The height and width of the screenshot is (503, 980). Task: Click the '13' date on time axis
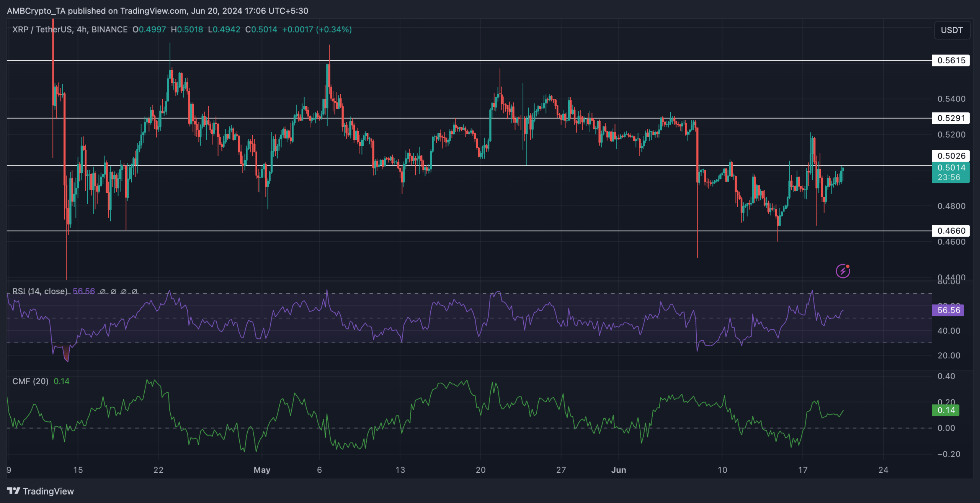(x=400, y=470)
